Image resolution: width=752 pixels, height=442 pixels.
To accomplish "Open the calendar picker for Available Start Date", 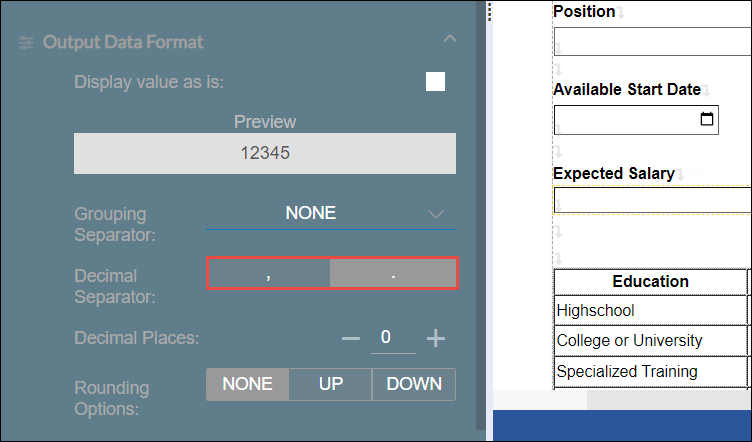I will tap(707, 119).
